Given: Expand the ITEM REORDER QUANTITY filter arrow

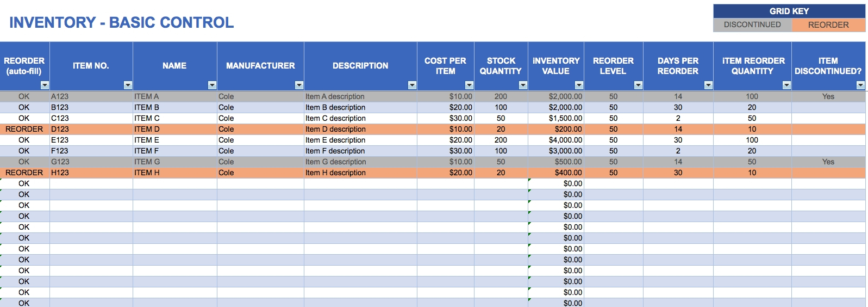Looking at the screenshot, I should tap(786, 85).
